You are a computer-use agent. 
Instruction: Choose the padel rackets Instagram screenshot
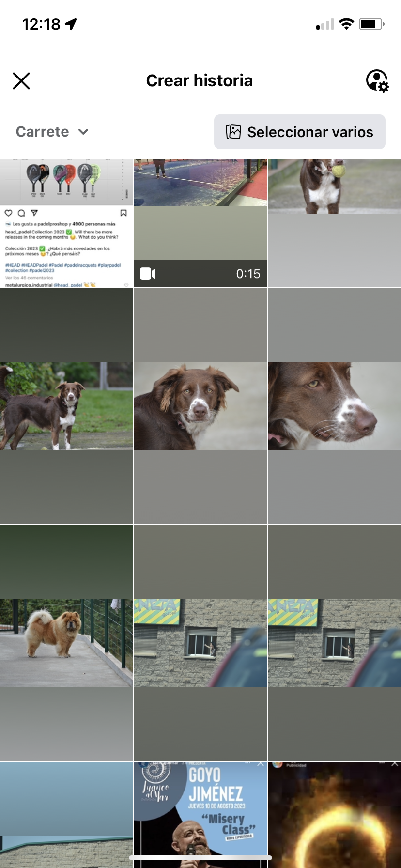click(66, 223)
